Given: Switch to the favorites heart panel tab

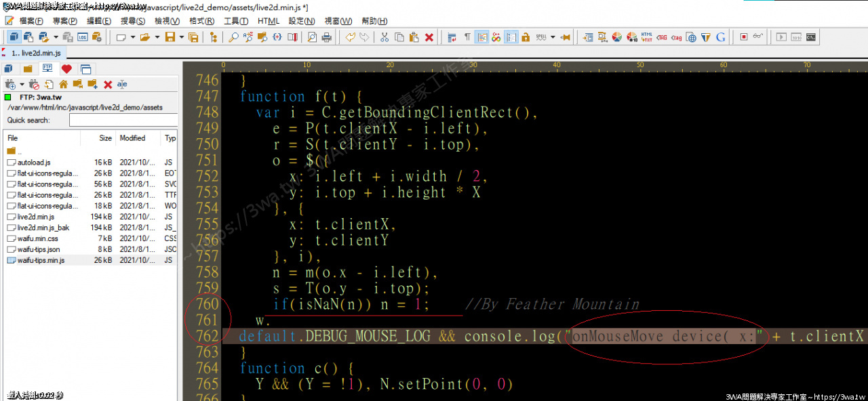Looking at the screenshot, I should click(x=66, y=69).
